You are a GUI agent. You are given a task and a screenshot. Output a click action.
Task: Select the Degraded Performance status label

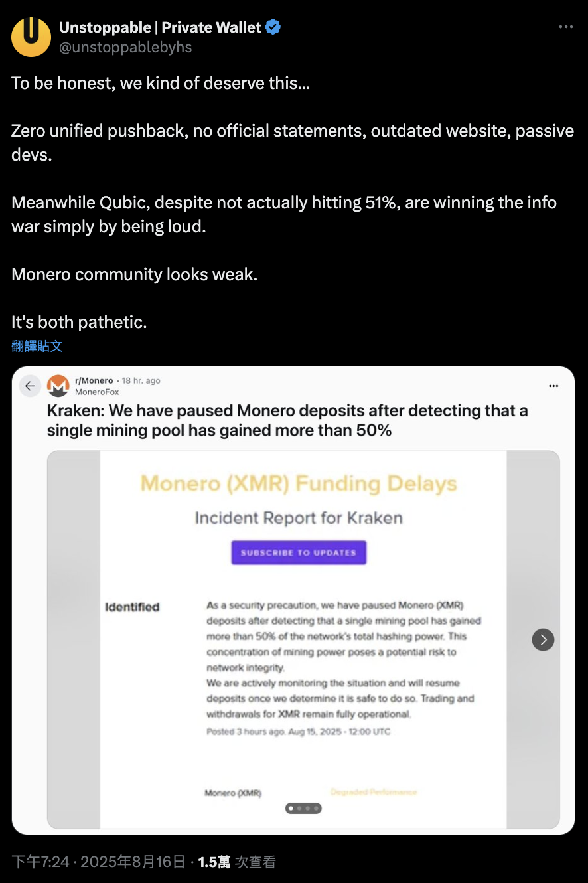(x=374, y=792)
